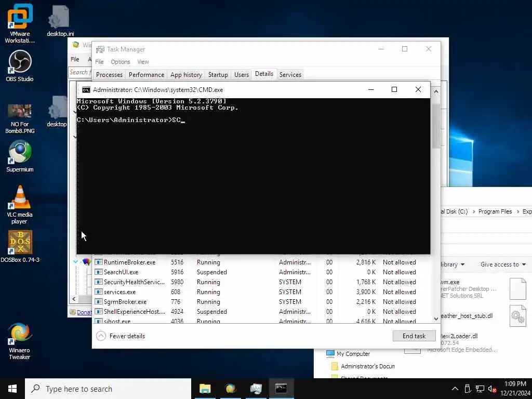Viewport: 532px width, 399px height.
Task: Select Administrator's Documents folder in tree
Action: pyautogui.click(x=363, y=366)
